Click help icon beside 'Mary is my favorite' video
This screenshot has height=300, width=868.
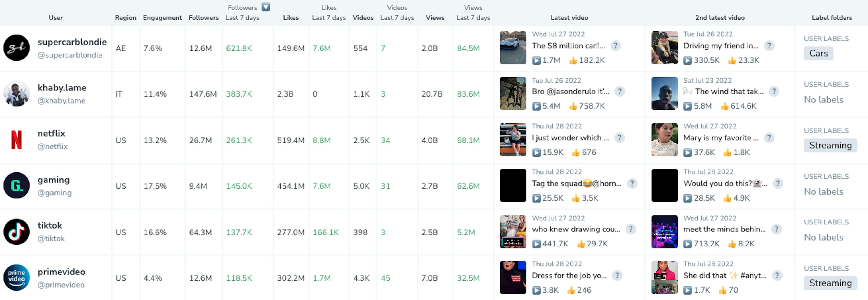tap(769, 137)
